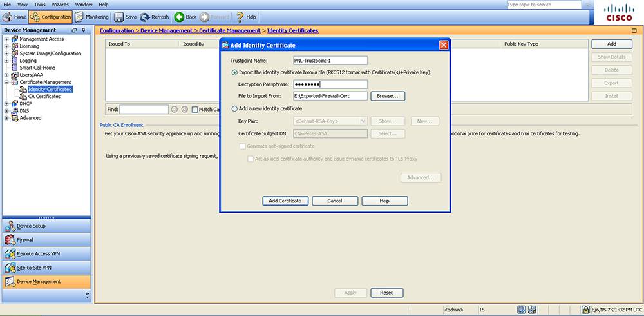
Task: Expand the Logging tree node
Action: pyautogui.click(x=6, y=61)
